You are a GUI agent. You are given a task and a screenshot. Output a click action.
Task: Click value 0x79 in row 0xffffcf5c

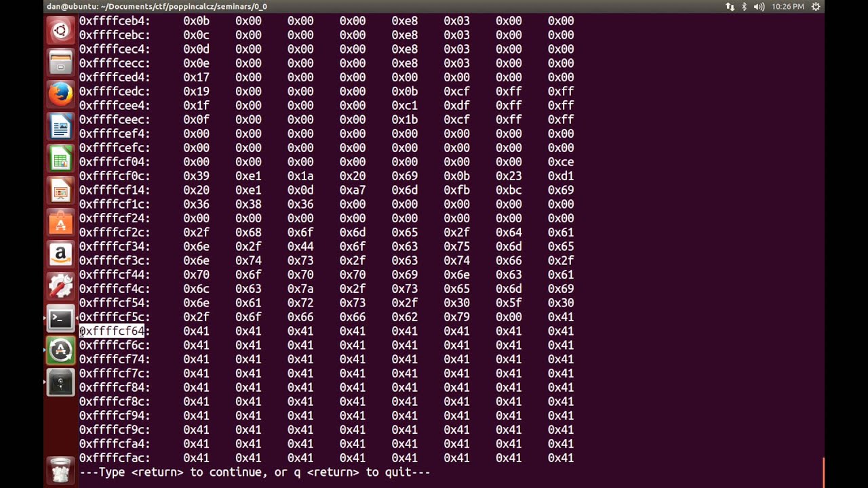[x=456, y=317]
